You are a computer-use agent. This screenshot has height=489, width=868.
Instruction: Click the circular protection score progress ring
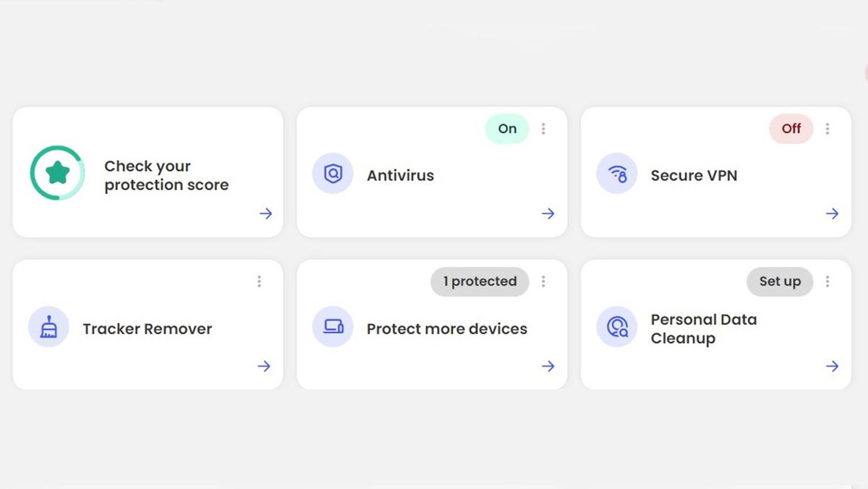point(57,172)
